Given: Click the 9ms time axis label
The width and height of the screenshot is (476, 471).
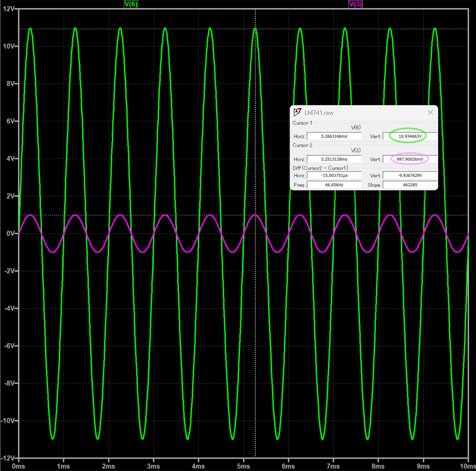Looking at the screenshot, I should [x=423, y=466].
